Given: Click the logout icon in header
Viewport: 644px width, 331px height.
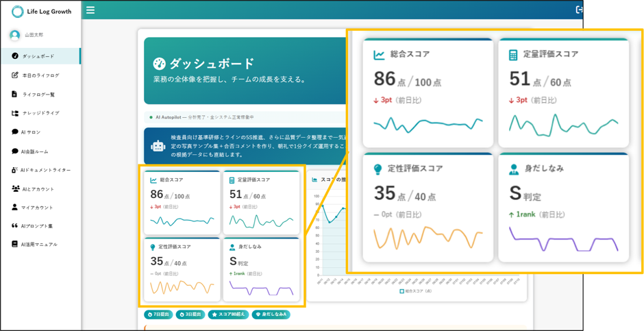Looking at the screenshot, I should click(x=580, y=10).
